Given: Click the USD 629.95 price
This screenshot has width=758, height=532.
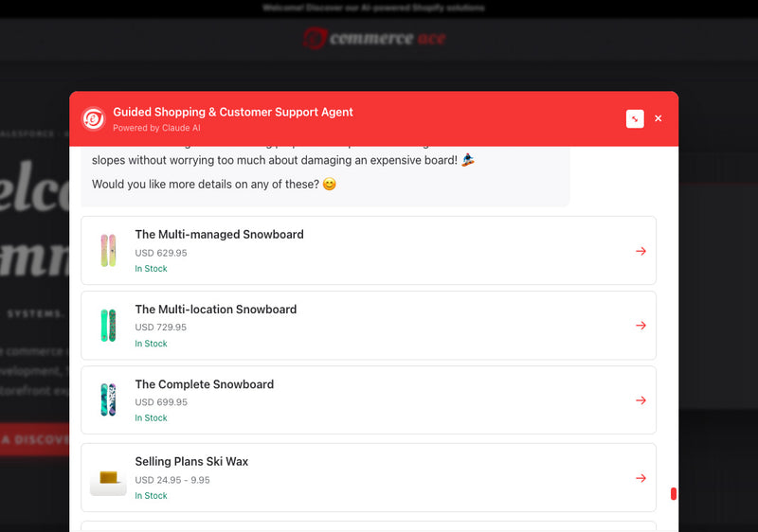Looking at the screenshot, I should [x=161, y=253].
